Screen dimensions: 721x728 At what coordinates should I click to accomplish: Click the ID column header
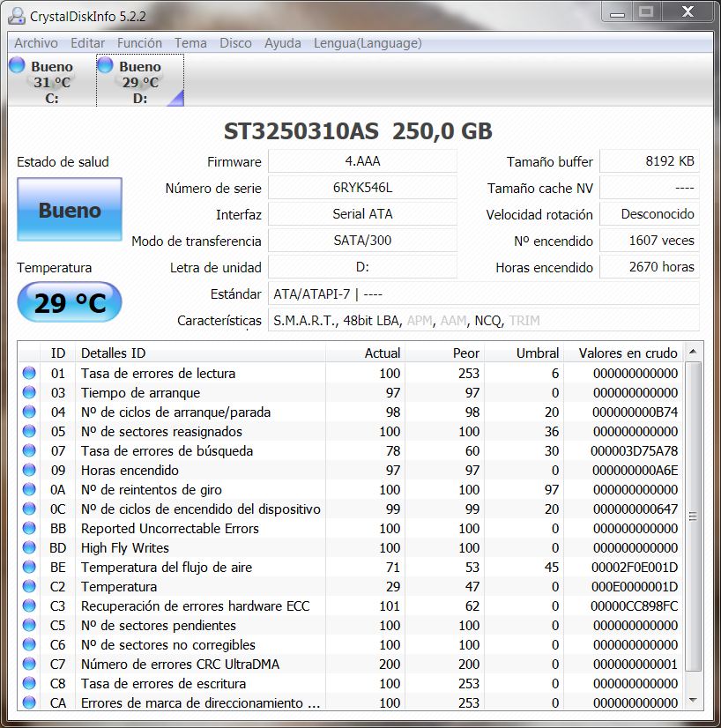[58, 353]
